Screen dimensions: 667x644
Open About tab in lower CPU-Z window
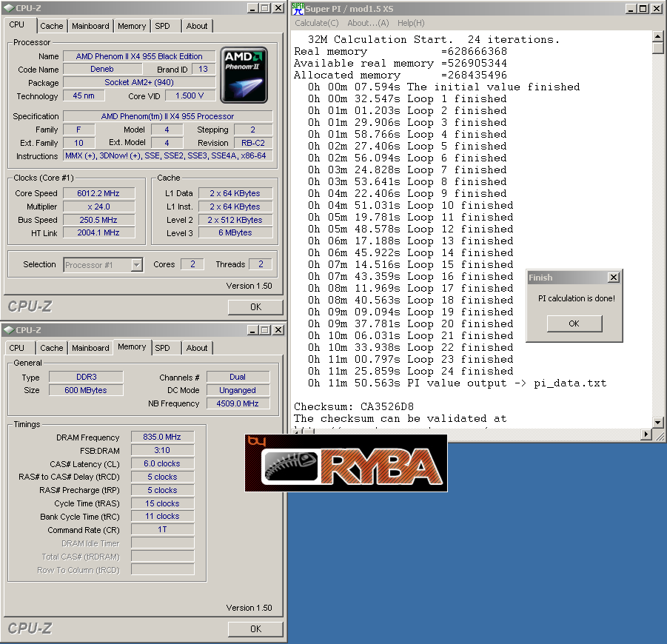click(197, 348)
